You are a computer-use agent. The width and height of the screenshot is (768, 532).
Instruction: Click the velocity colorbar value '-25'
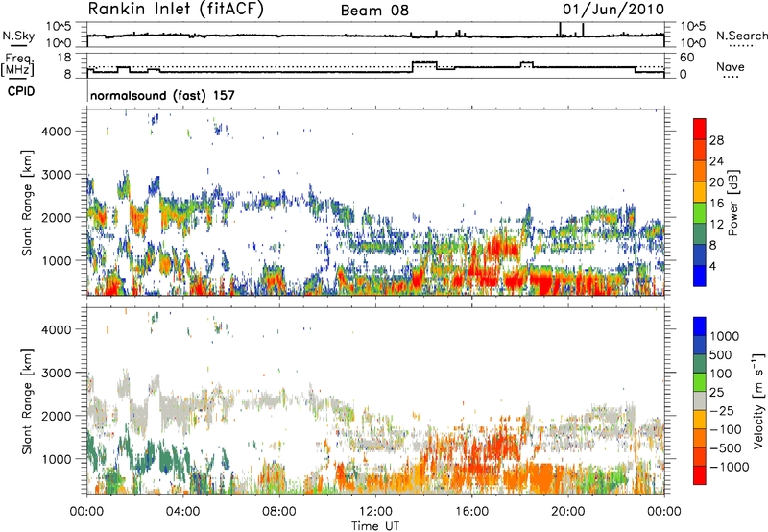tap(723, 411)
